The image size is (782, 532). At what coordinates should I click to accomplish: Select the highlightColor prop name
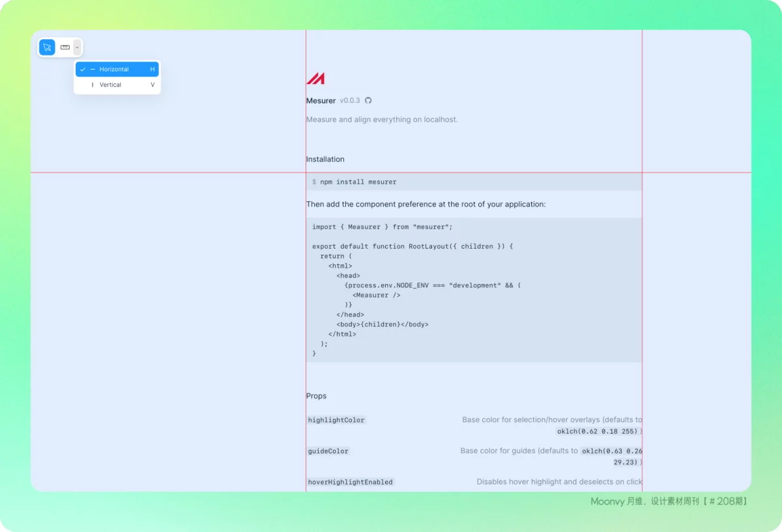pyautogui.click(x=336, y=420)
